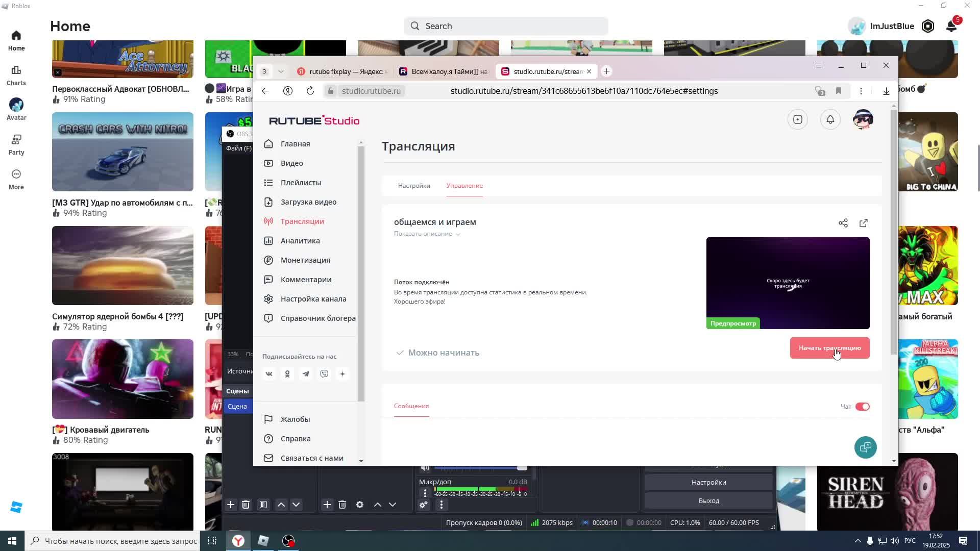Open Файл menu in OBS
Viewport: 980px width, 551px height.
[239, 148]
